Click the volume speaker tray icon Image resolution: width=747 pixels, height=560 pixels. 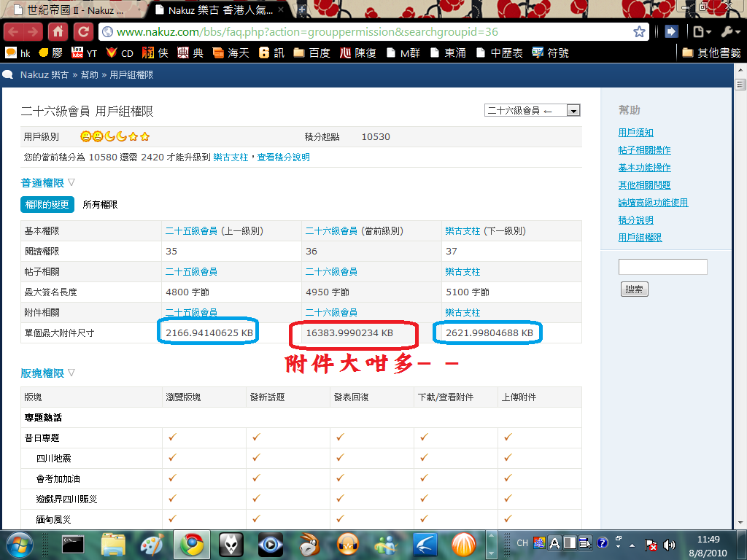click(x=670, y=544)
